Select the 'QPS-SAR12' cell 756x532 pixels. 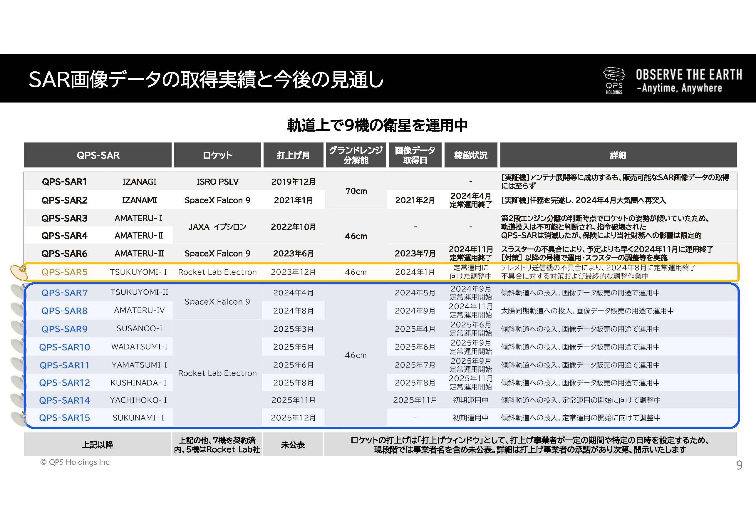(64, 382)
